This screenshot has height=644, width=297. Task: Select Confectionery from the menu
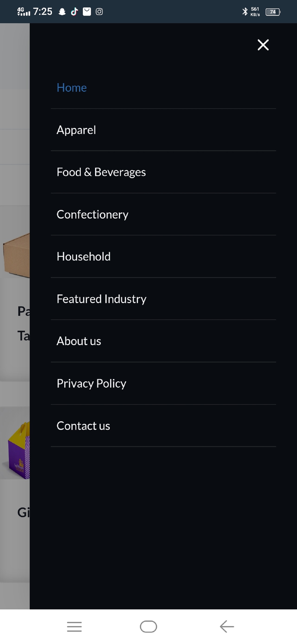click(92, 215)
